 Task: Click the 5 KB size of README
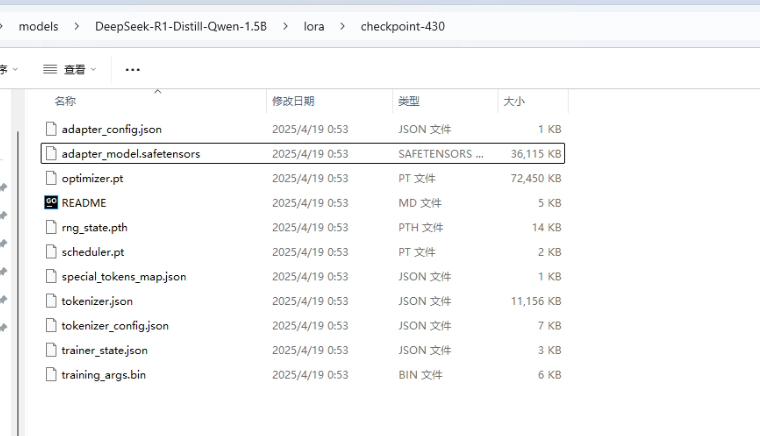(550, 203)
